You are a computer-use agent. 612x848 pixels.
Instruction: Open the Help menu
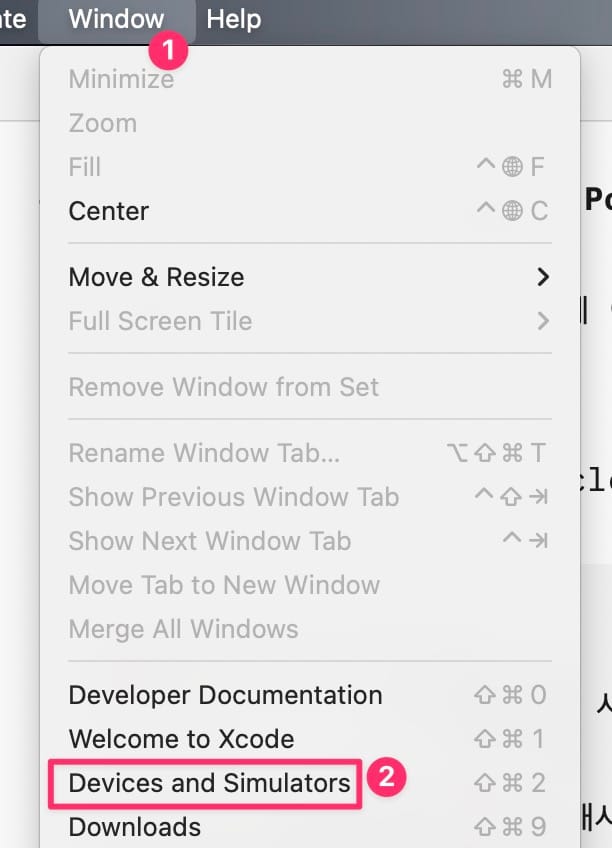[x=234, y=19]
